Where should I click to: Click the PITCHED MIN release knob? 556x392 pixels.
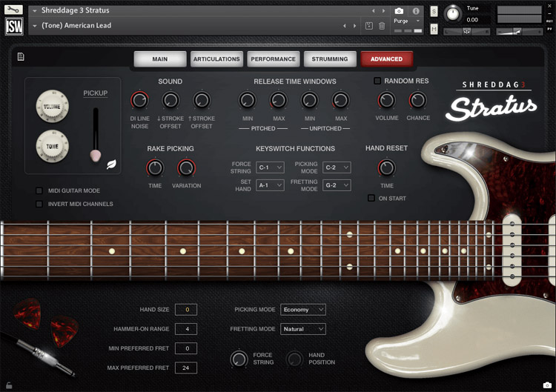(248, 100)
